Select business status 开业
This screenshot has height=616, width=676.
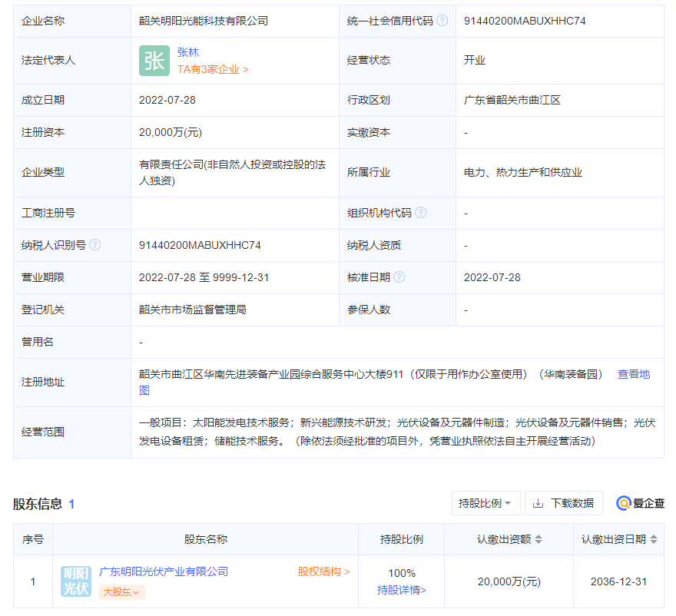pyautogui.click(x=475, y=60)
